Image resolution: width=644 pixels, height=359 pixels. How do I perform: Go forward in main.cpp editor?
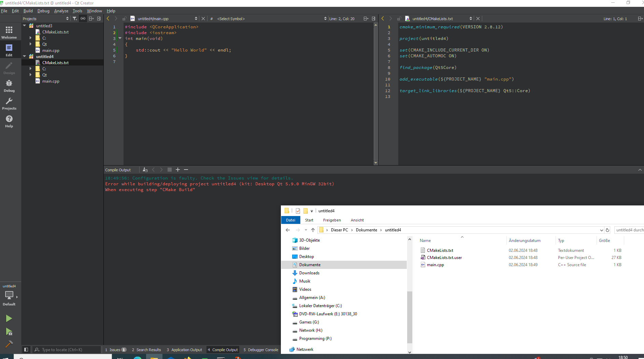coord(116,19)
